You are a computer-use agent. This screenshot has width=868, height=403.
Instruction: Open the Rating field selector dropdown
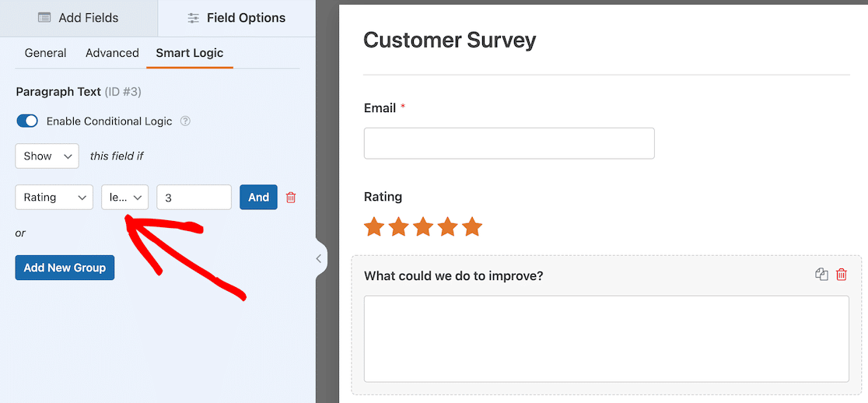(x=54, y=198)
